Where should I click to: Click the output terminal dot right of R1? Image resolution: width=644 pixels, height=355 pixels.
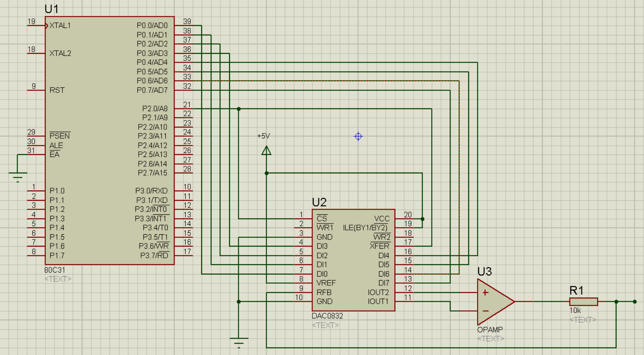click(635, 302)
